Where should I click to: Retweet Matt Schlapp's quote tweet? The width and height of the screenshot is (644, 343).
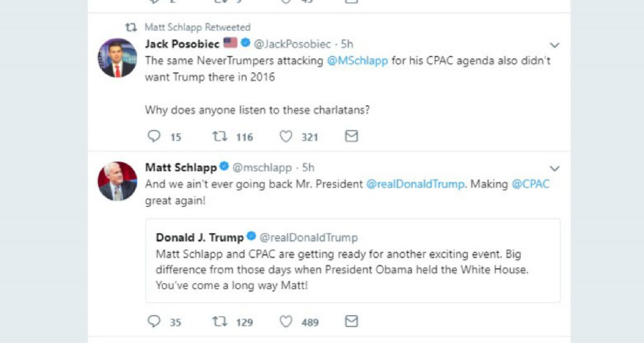coord(220,322)
